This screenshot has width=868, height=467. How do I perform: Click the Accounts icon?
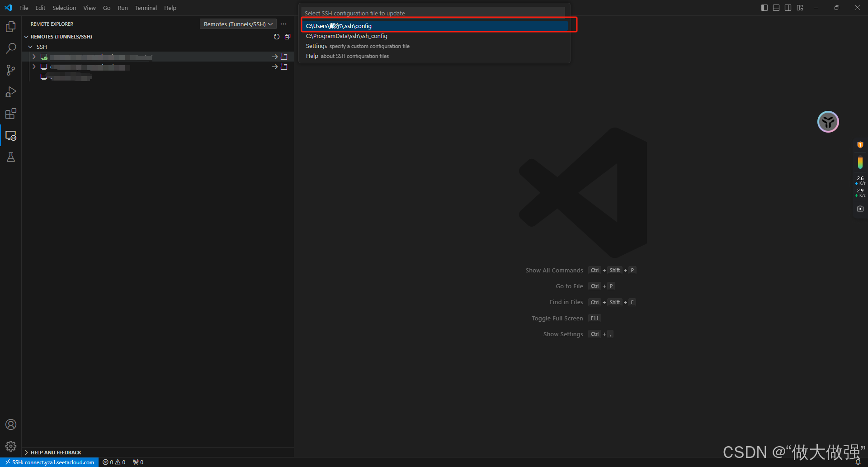click(11, 424)
